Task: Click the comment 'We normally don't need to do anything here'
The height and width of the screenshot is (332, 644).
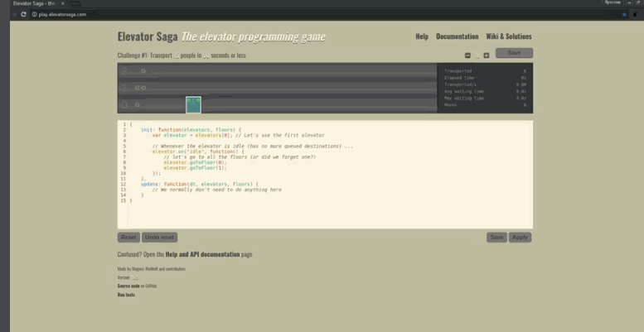Action: [x=217, y=190]
